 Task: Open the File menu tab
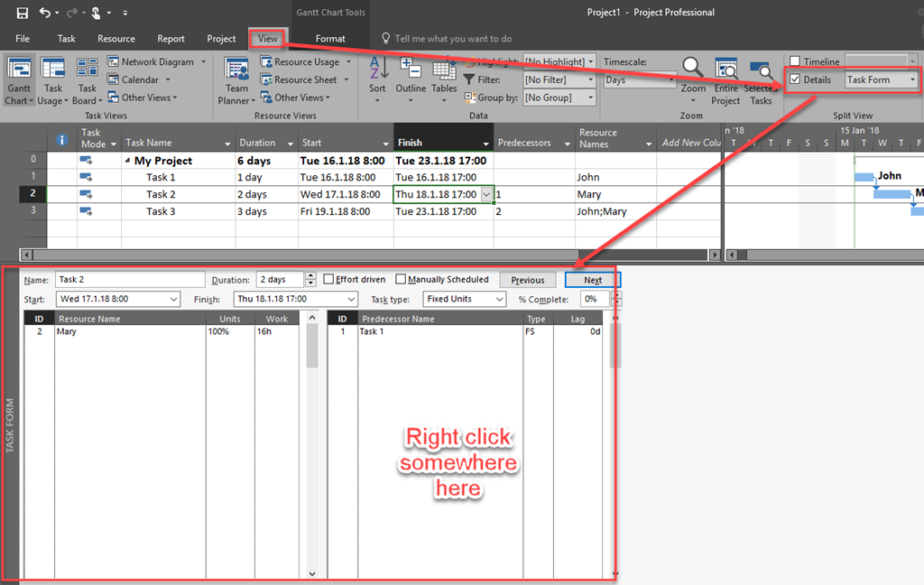[x=23, y=39]
